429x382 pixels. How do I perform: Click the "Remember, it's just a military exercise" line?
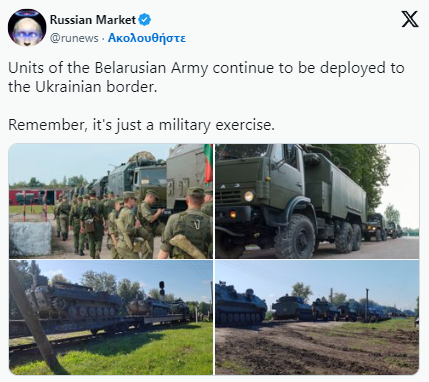[141, 125]
